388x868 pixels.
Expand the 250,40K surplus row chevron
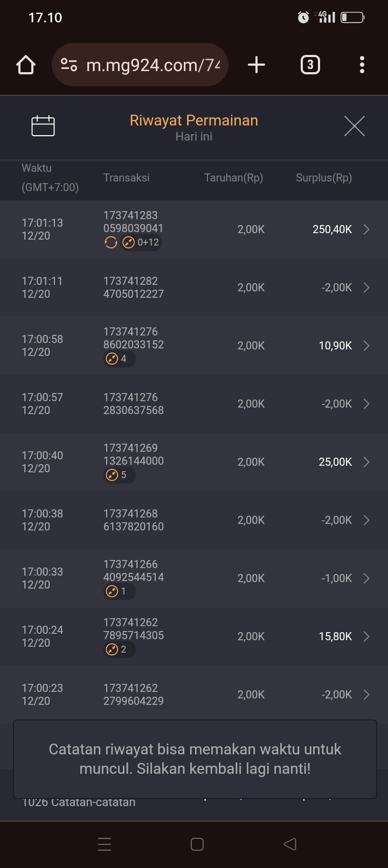(x=366, y=229)
